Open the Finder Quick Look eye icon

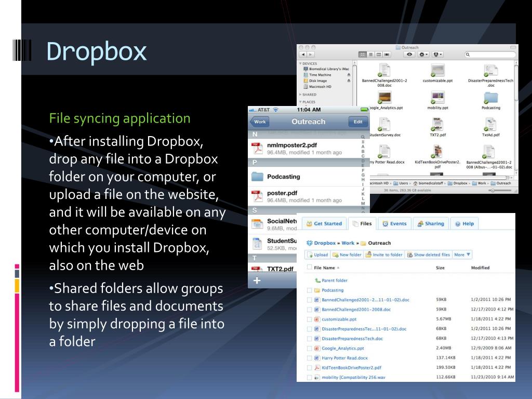pos(410,55)
